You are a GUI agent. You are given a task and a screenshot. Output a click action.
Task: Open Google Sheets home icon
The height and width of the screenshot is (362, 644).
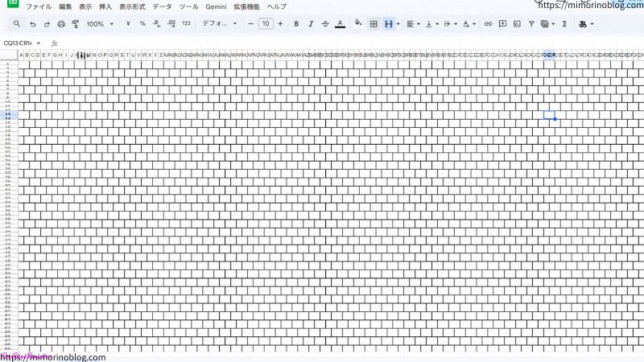click(13, 3)
